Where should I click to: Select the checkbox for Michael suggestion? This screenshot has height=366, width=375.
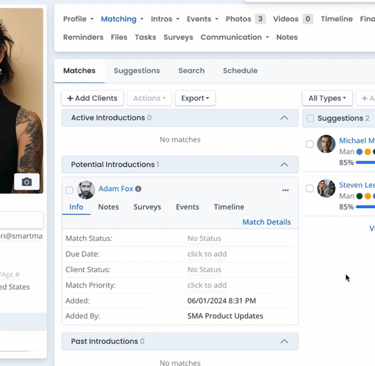pyautogui.click(x=310, y=144)
